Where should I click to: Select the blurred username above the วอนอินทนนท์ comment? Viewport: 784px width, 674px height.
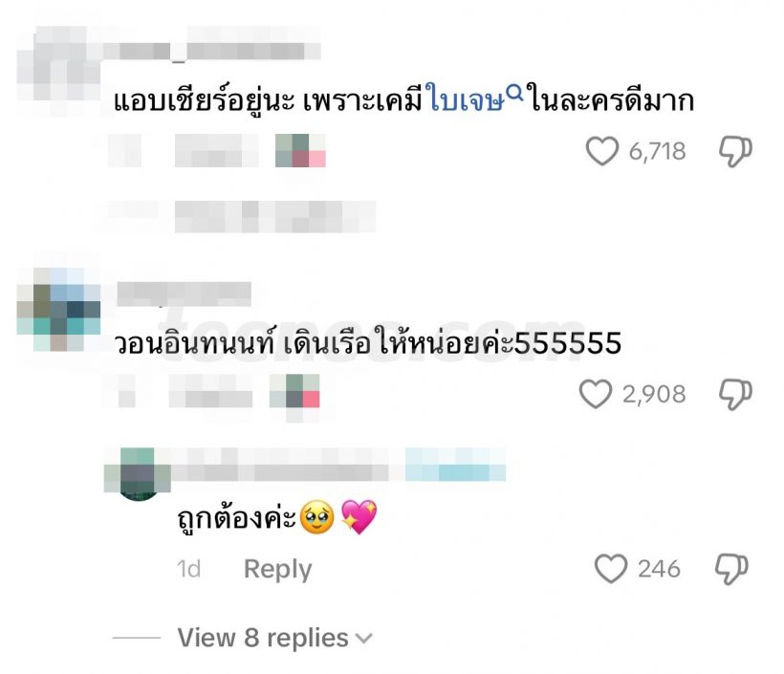coord(184,294)
